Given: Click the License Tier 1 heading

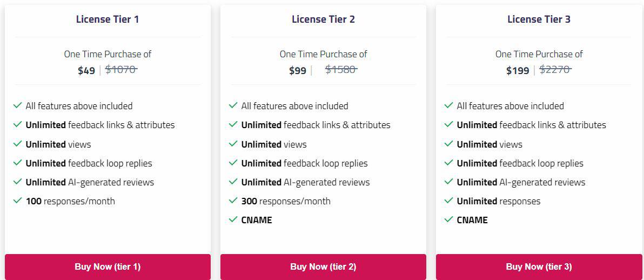Looking at the screenshot, I should coord(108,19).
